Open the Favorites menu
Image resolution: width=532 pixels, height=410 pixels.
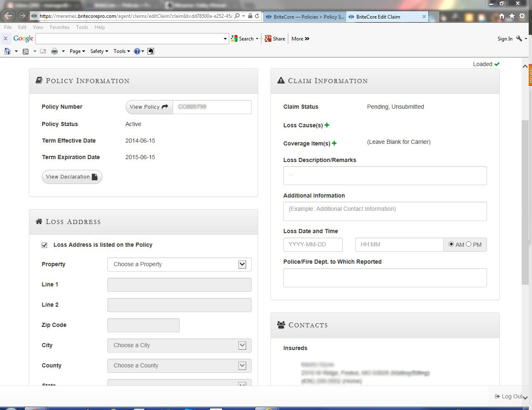[59, 27]
